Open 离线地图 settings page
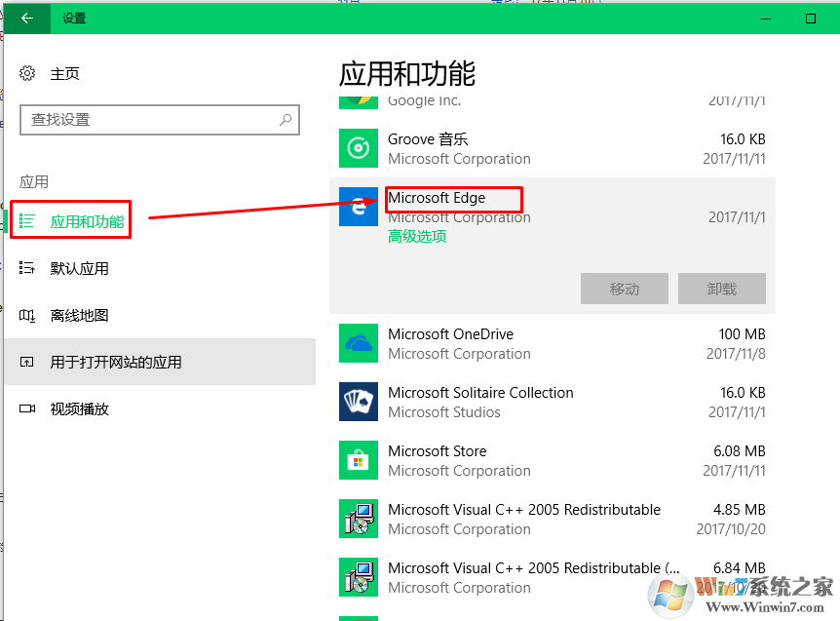The width and height of the screenshot is (840, 621). (79, 316)
